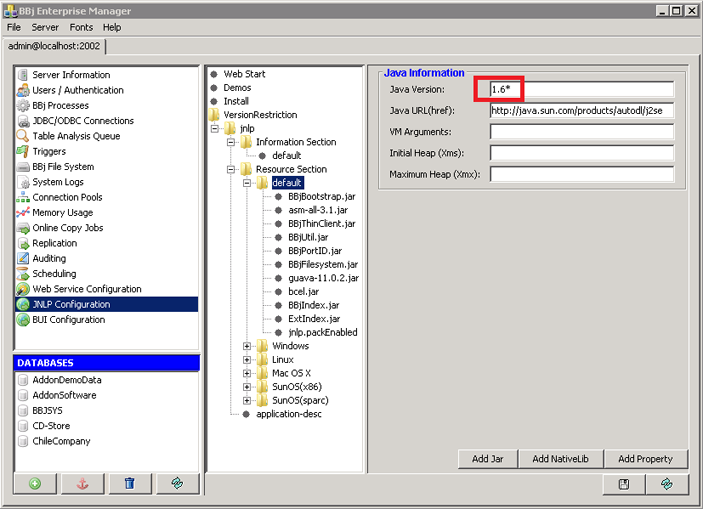Click the Add Jar button
This screenshot has height=509, width=703.
(x=488, y=459)
